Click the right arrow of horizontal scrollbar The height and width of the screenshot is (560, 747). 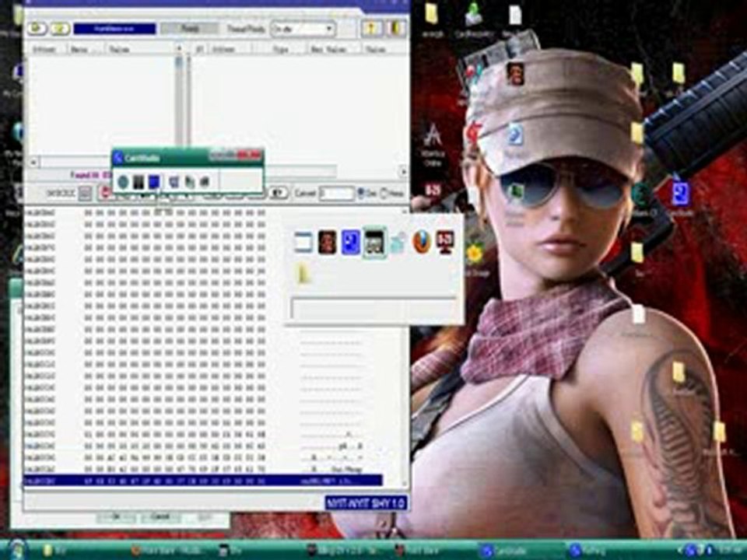tap(404, 171)
